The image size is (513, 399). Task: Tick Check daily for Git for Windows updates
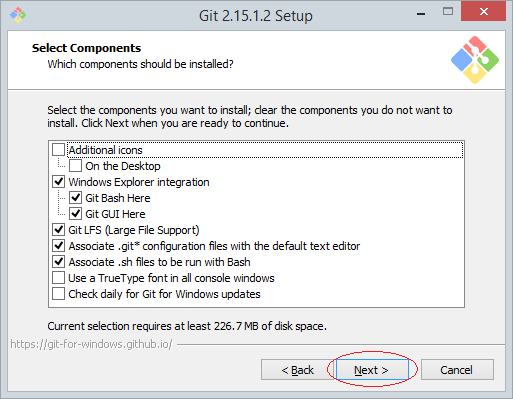[58, 294]
